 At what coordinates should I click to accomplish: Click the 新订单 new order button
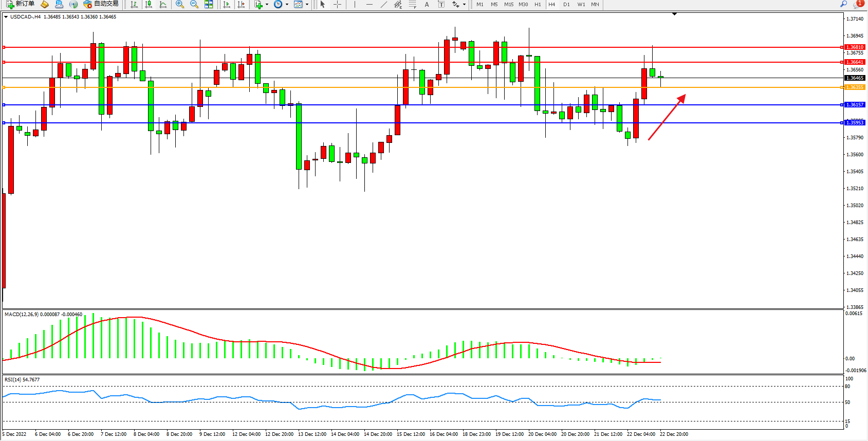[x=21, y=4]
